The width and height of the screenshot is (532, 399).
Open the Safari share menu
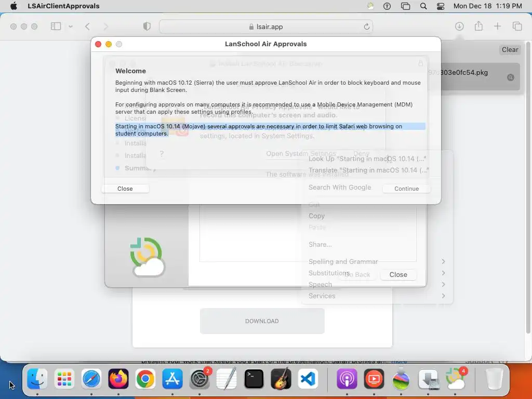[x=478, y=26]
